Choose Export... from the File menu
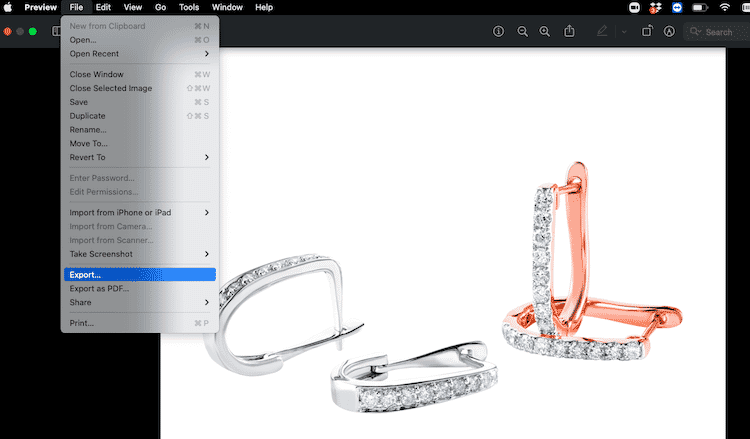This screenshot has height=439, width=750. click(140, 274)
